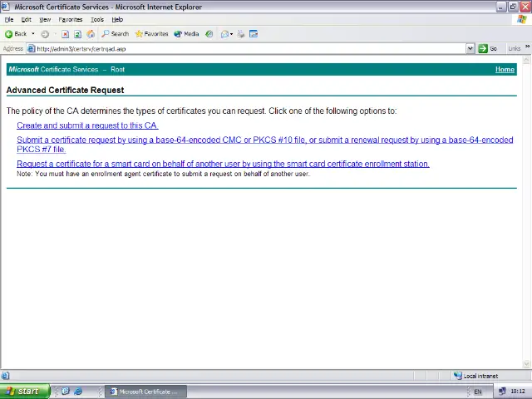Minimize the Internet Explorer window
Viewport: 532px width, 399px height.
click(x=501, y=7)
